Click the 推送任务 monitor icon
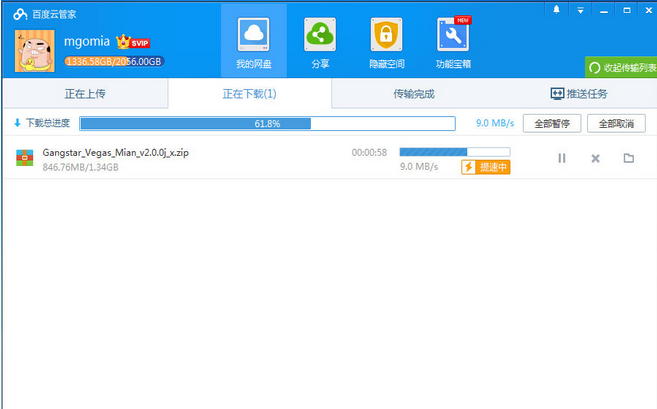This screenshot has width=657, height=409. click(x=557, y=94)
